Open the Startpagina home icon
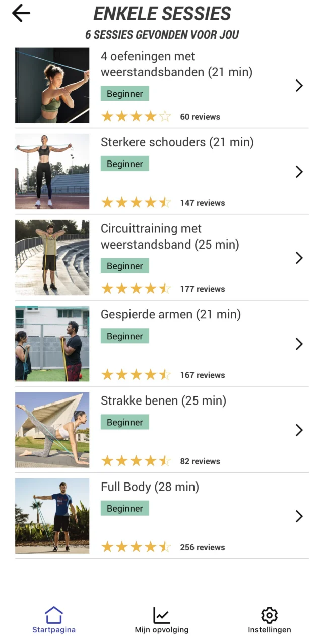Image resolution: width=324 pixels, height=644 pixels. (54, 615)
